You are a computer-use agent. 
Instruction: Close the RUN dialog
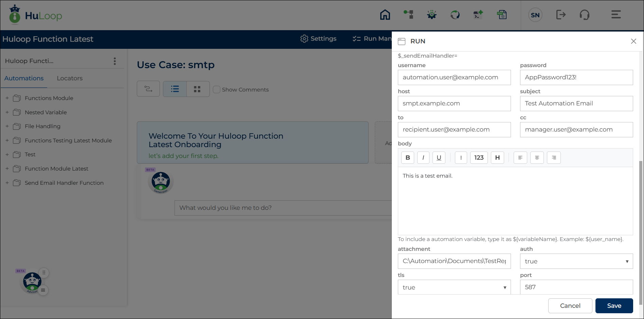633,41
